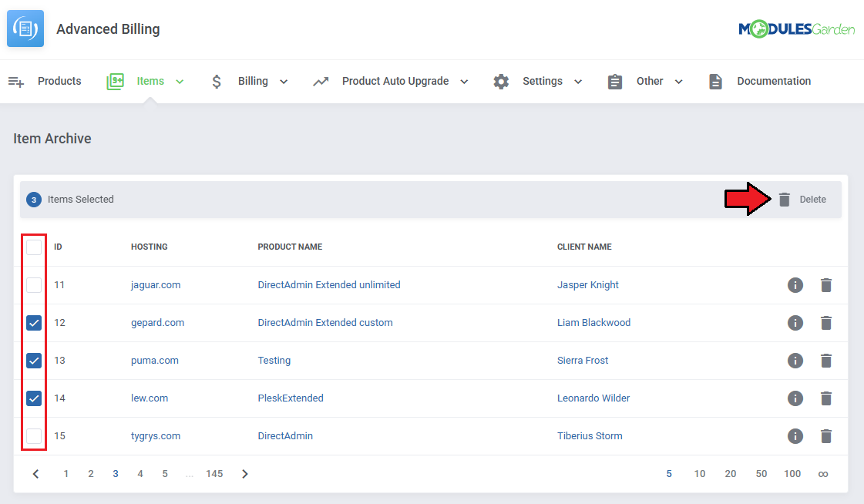Show info for gepard.com item
The height and width of the screenshot is (504, 864).
tap(795, 323)
